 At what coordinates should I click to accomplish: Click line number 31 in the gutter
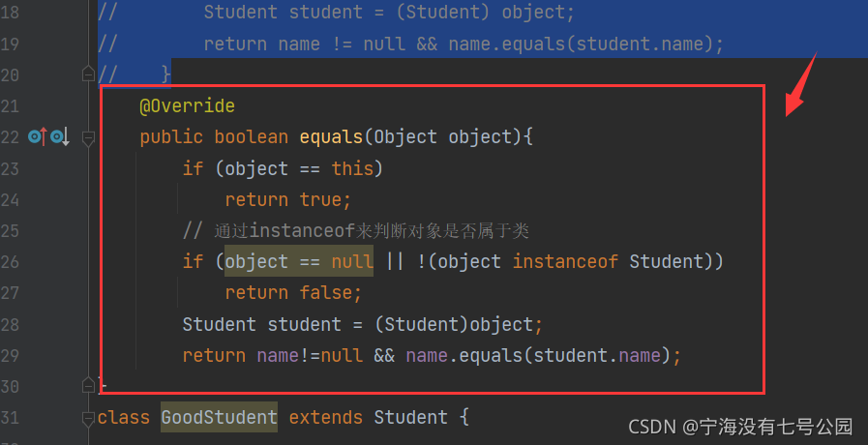click(12, 418)
